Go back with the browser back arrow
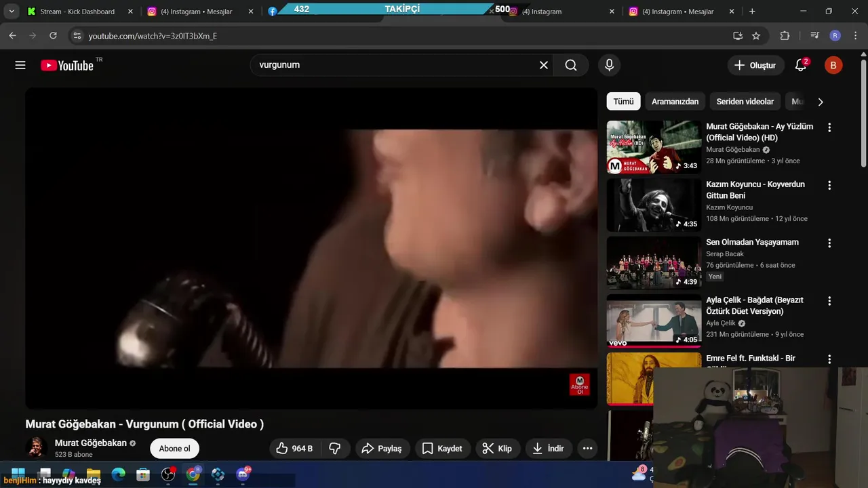 pyautogui.click(x=12, y=36)
